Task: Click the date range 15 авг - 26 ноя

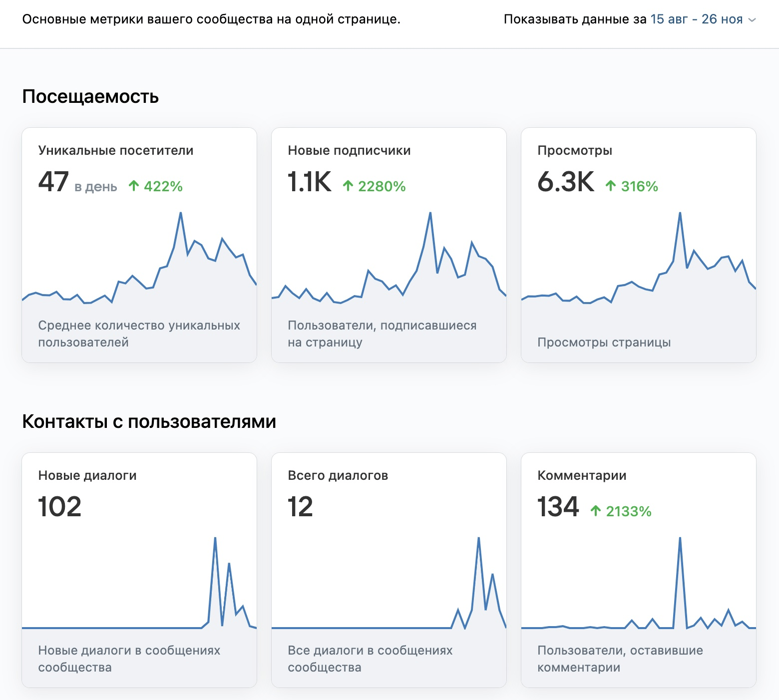Action: pos(696,19)
